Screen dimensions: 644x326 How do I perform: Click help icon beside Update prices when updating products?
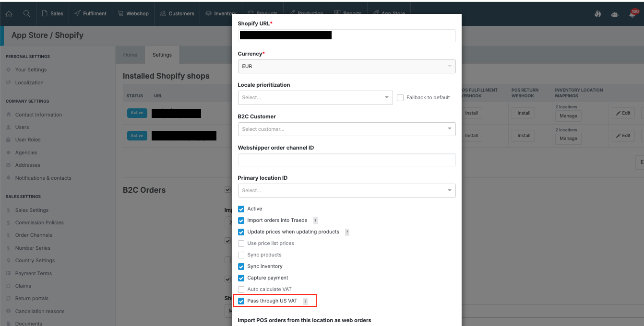tap(347, 232)
